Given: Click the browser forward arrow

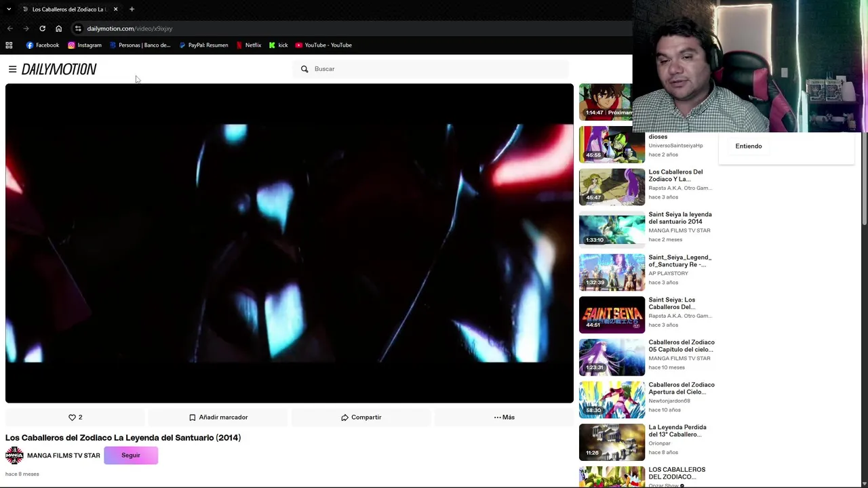Looking at the screenshot, I should [26, 28].
